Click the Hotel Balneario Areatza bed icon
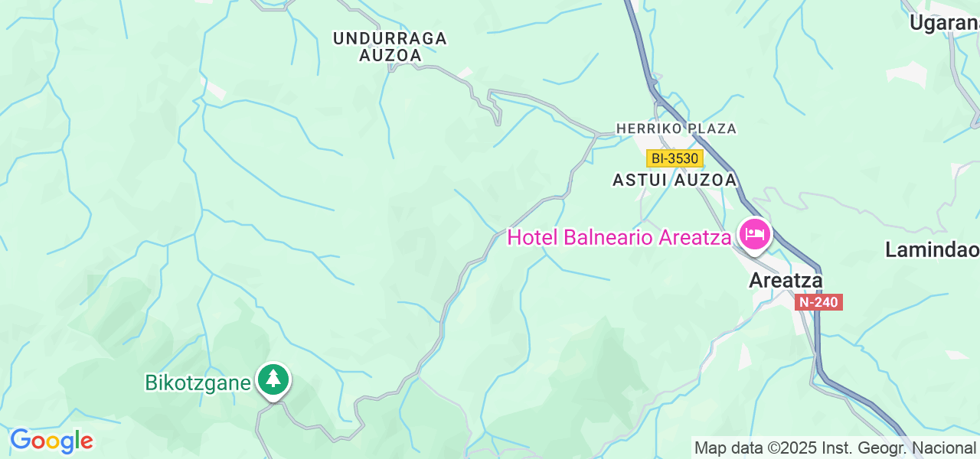The image size is (980, 459). tap(755, 233)
